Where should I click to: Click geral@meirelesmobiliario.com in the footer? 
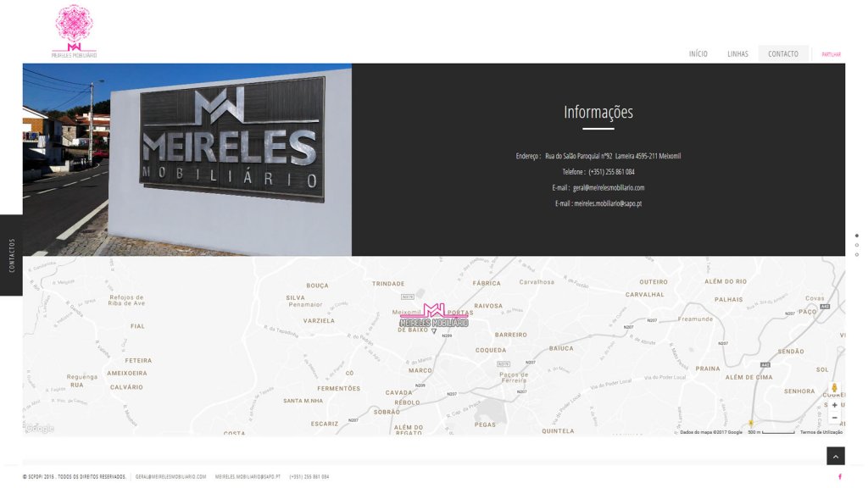coord(170,476)
